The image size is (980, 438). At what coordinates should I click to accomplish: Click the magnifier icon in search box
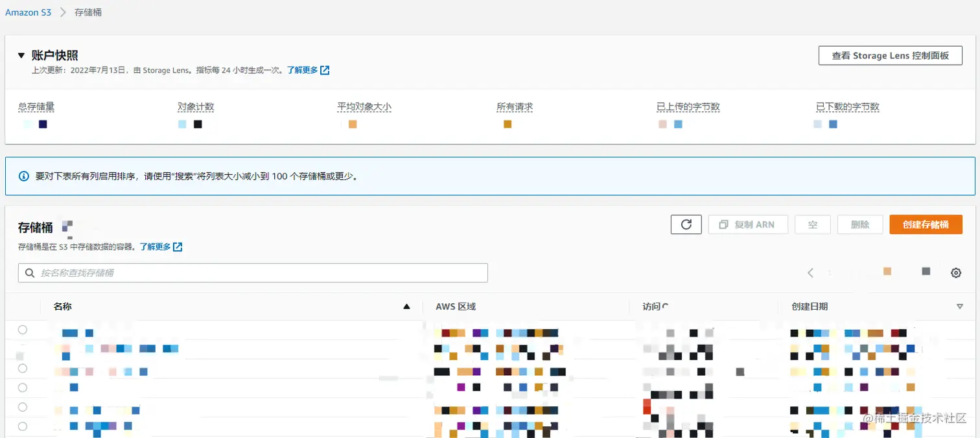[x=30, y=273]
